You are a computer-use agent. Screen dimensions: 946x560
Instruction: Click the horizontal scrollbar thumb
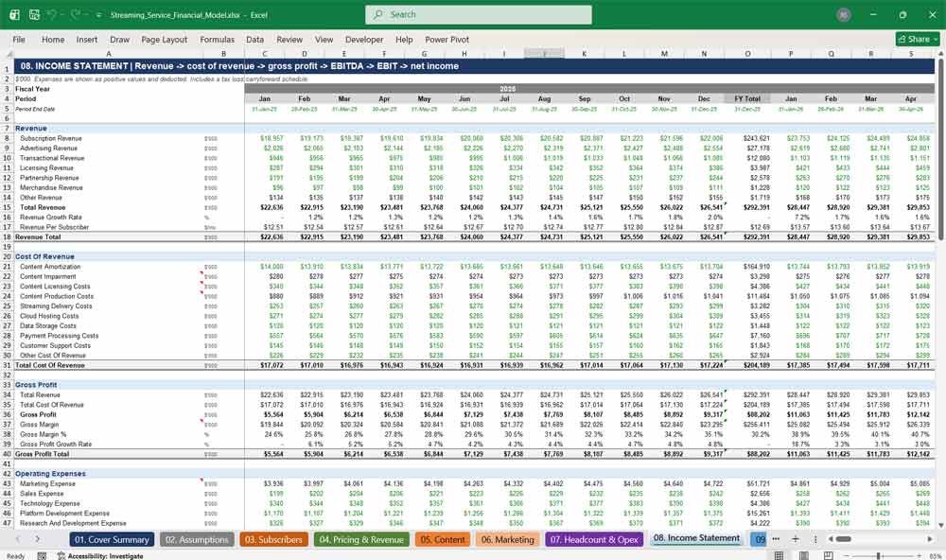844,539
